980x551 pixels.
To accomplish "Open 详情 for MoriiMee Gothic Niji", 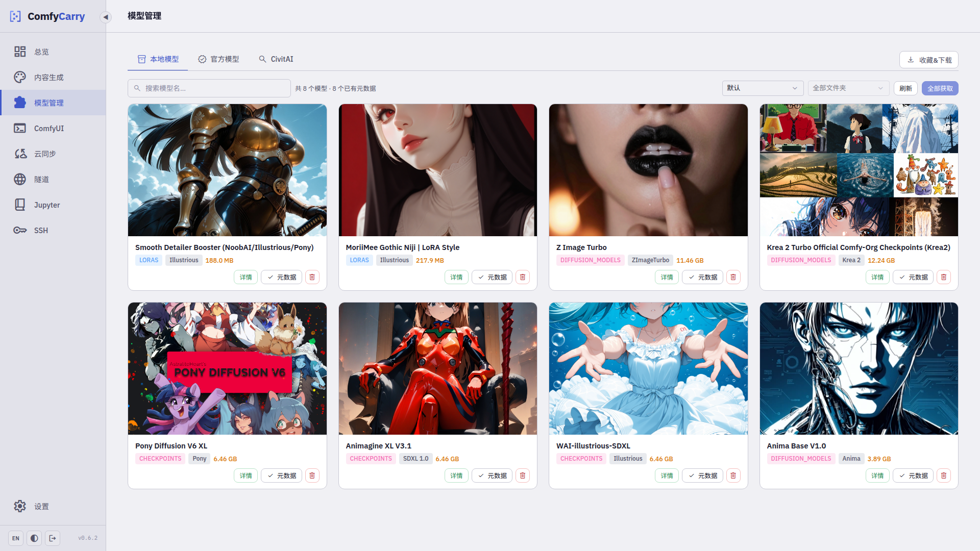I will (x=456, y=277).
